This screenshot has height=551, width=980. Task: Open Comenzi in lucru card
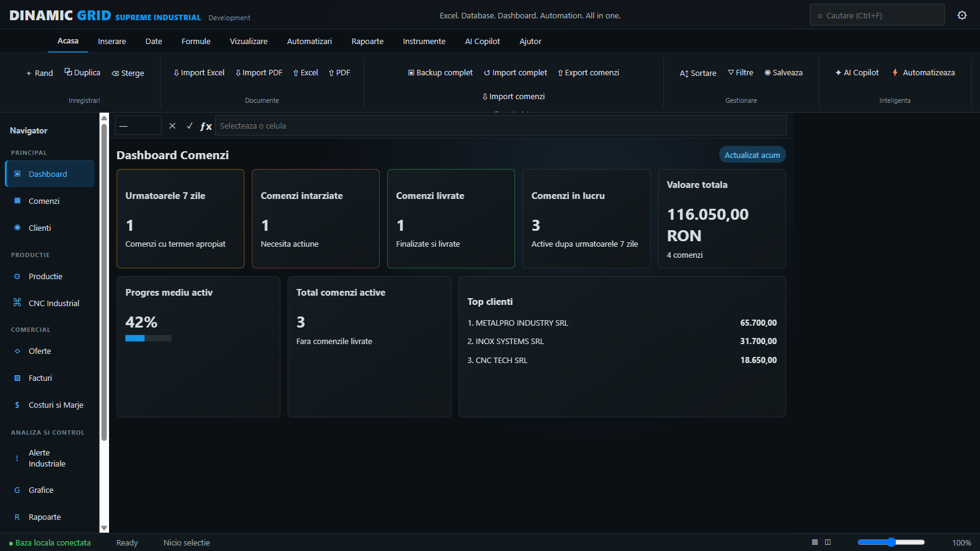pyautogui.click(x=586, y=219)
